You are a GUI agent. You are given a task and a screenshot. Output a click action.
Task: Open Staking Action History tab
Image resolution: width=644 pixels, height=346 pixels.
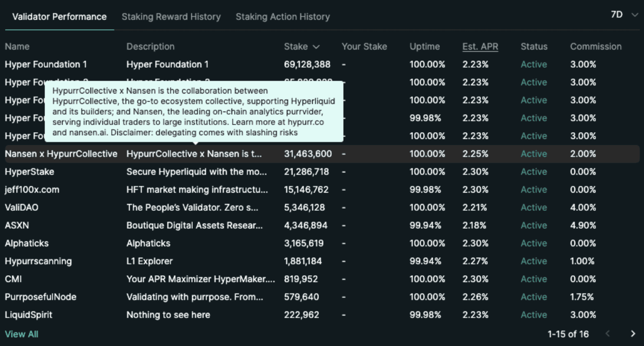pos(283,17)
